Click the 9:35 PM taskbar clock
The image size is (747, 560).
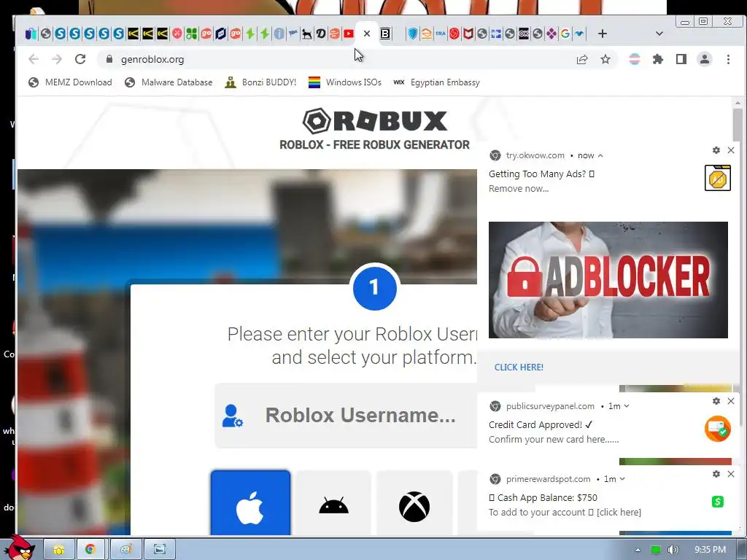pos(710,550)
